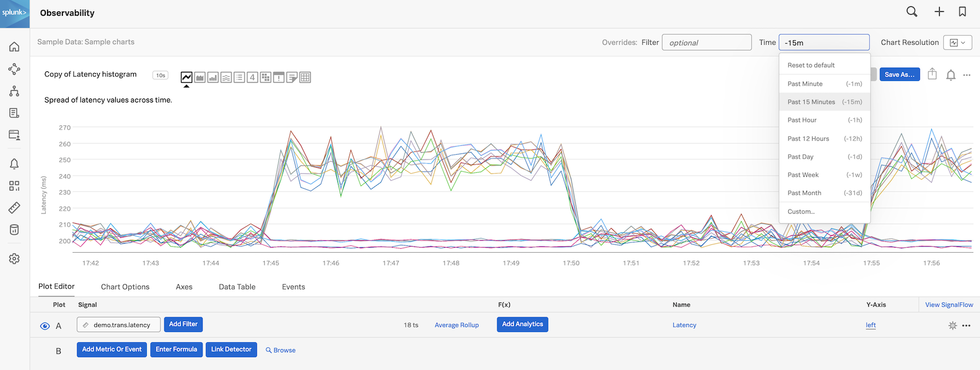Open the Data Table tab
Screen dimensions: 980x370
click(237, 287)
